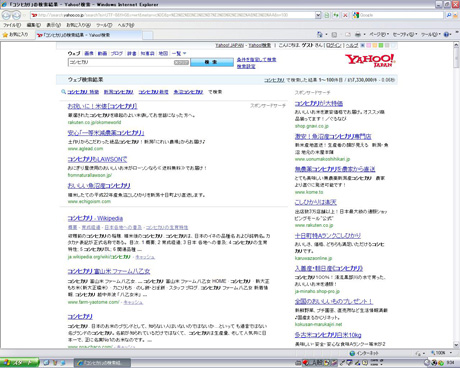This screenshot has height=368, width=460.
Task: Click the Internet zone globe in status bar
Action: [352, 353]
